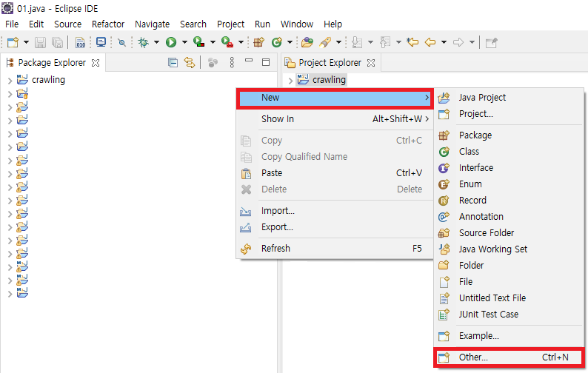
Task: Open the Source menu
Action: [x=68, y=24]
